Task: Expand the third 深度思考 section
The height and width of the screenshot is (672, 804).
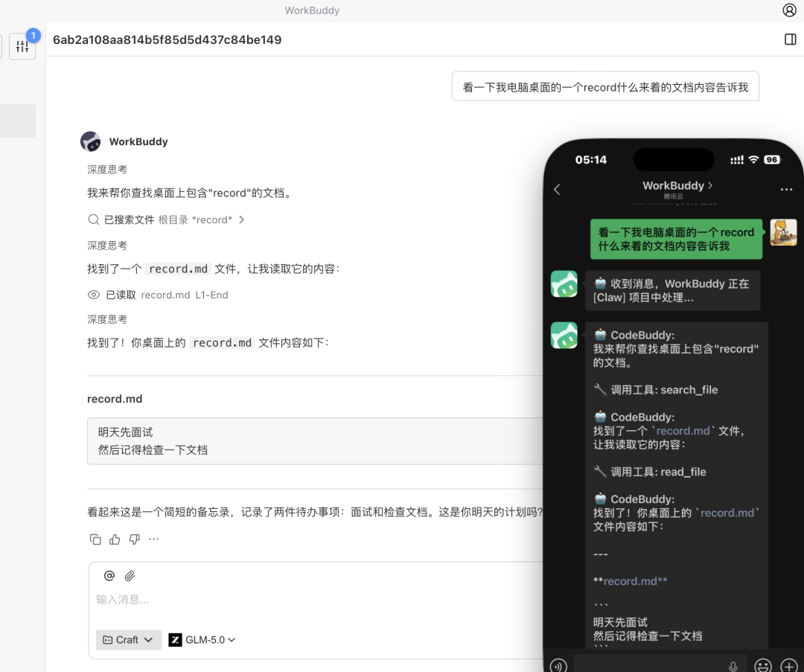Action: [107, 319]
